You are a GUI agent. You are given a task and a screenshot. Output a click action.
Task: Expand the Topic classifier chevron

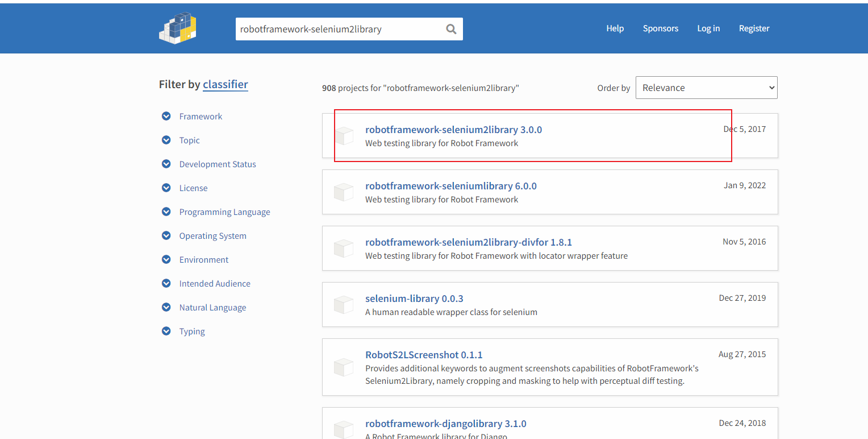(166, 140)
